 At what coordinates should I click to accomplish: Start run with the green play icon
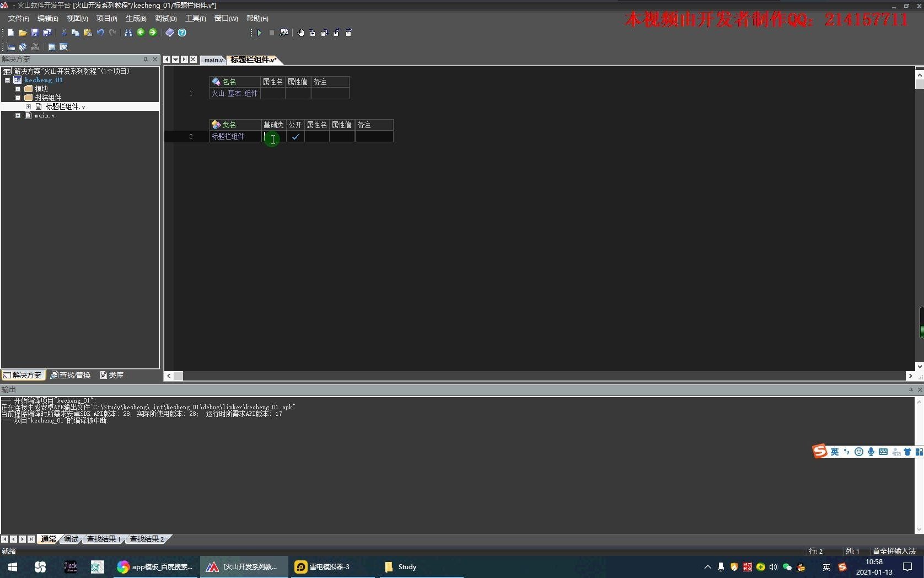click(x=259, y=33)
